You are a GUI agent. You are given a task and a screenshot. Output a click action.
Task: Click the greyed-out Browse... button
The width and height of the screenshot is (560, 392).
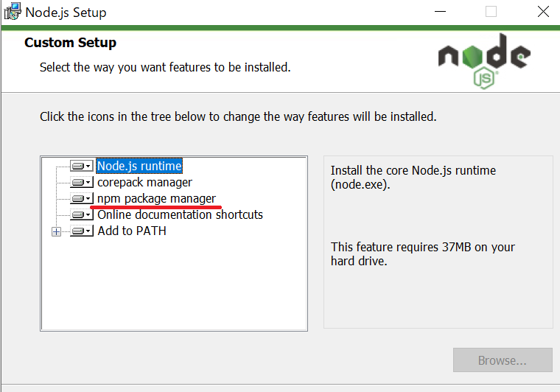pos(503,360)
